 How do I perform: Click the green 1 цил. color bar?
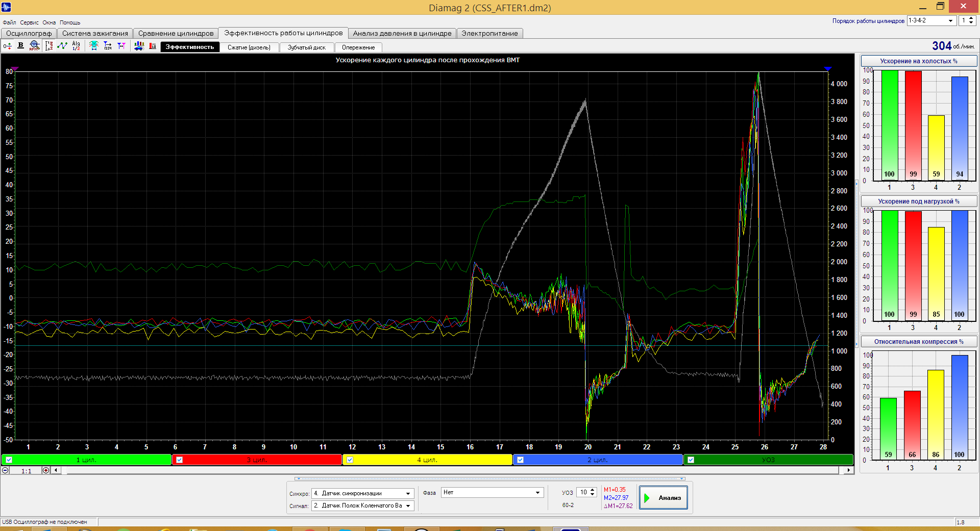(x=86, y=460)
